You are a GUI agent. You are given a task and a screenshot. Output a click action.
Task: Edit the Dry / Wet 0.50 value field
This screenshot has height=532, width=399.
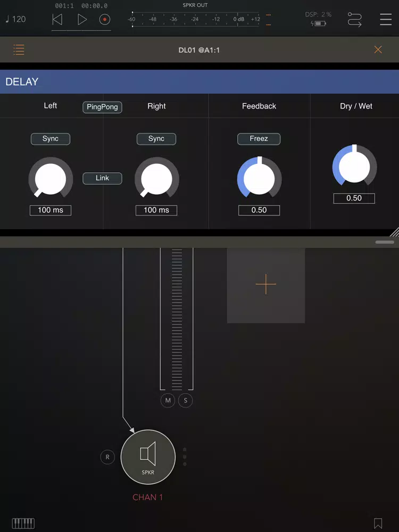pos(354,198)
